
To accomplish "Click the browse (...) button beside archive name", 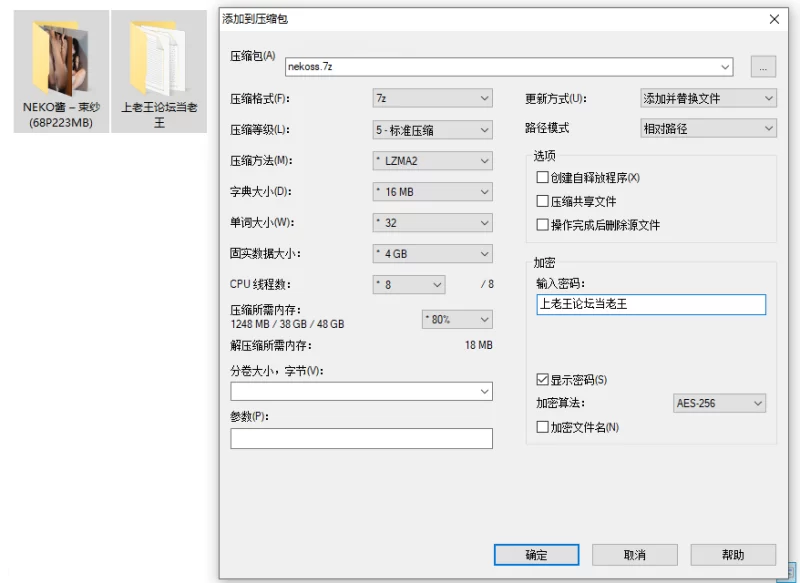I will [x=763, y=66].
